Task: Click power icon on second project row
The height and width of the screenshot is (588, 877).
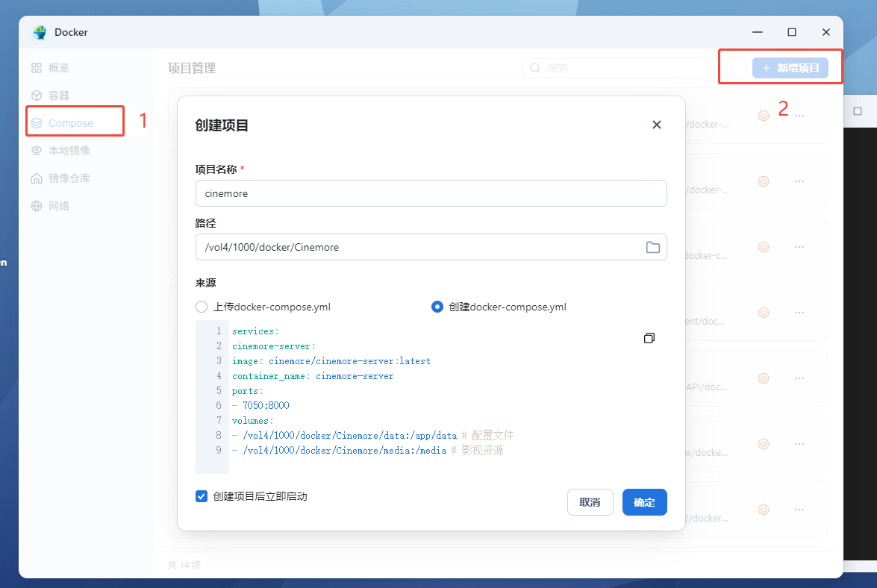Action: coord(764,181)
